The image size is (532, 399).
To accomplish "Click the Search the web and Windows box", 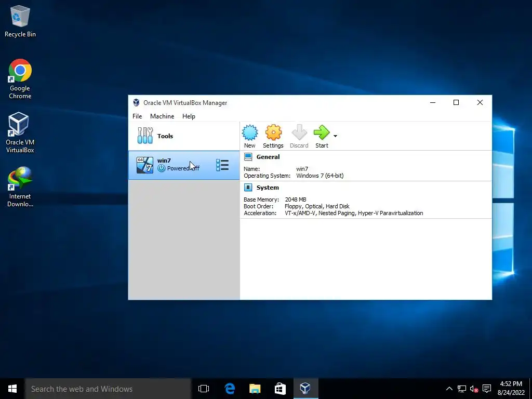I will tap(108, 389).
